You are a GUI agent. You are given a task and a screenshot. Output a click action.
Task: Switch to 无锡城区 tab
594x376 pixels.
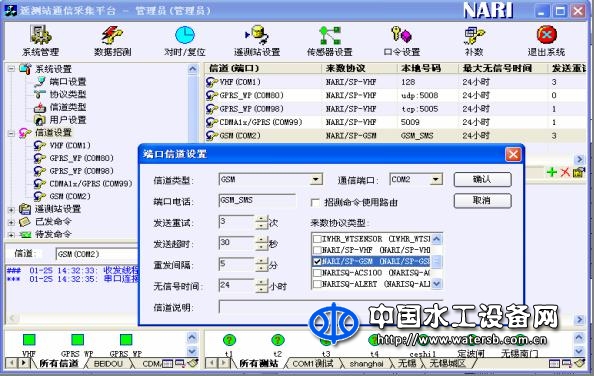click(447, 364)
